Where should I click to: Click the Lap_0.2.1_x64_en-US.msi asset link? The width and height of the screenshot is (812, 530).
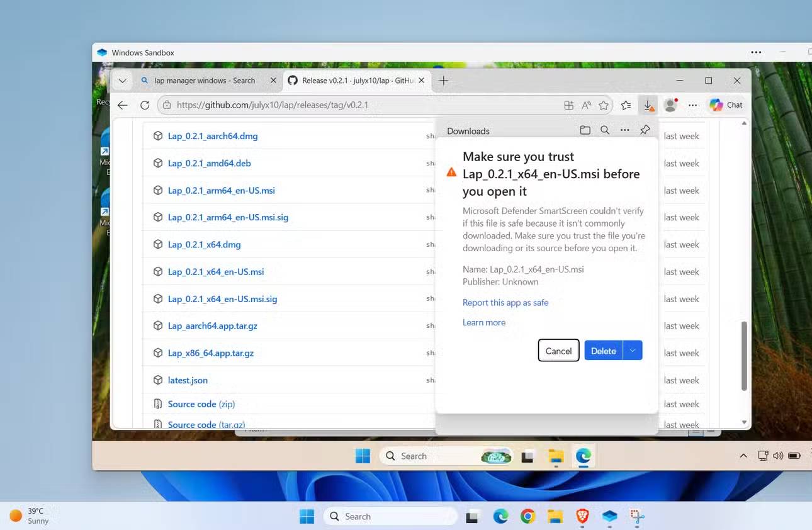[216, 272]
